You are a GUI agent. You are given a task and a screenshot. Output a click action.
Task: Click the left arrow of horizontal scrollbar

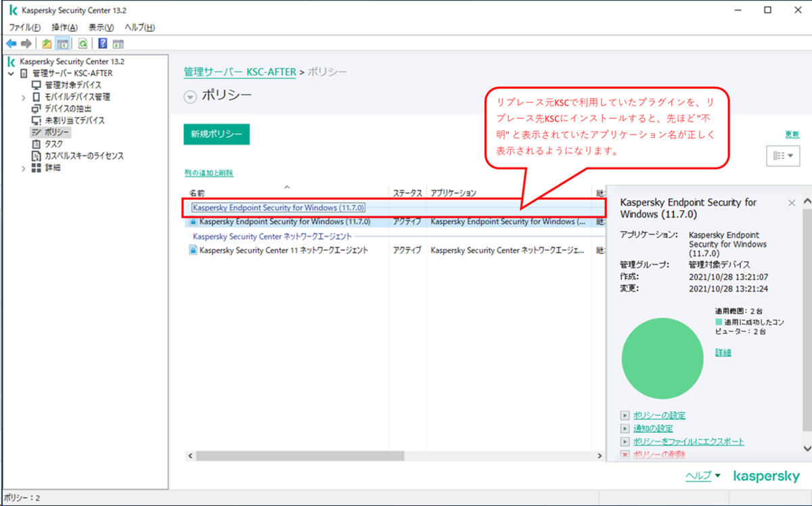click(x=190, y=456)
